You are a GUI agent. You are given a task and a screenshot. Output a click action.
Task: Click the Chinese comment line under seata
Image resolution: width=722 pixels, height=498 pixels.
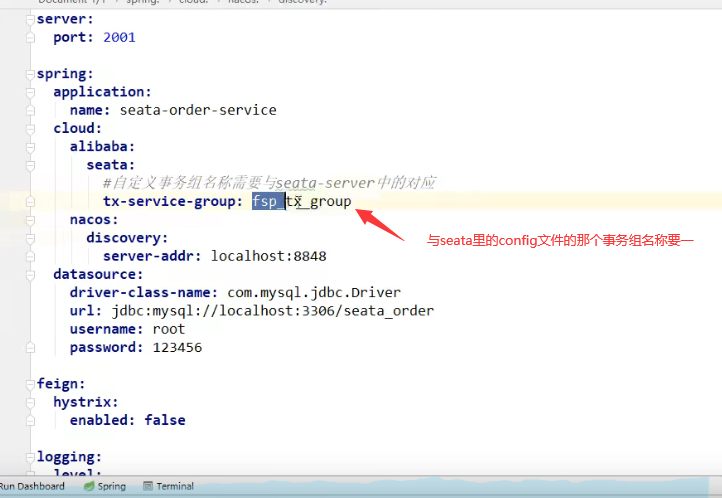click(269, 183)
